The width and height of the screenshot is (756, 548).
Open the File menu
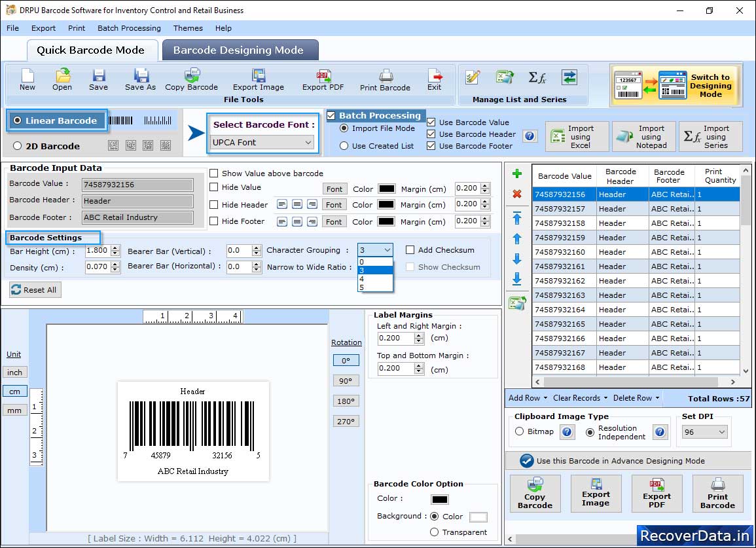pos(12,28)
